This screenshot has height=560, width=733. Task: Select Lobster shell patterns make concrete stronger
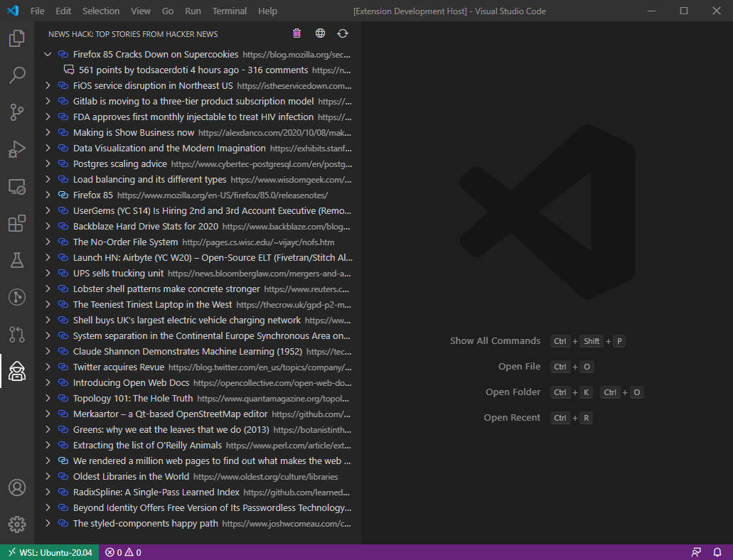[x=197, y=289]
